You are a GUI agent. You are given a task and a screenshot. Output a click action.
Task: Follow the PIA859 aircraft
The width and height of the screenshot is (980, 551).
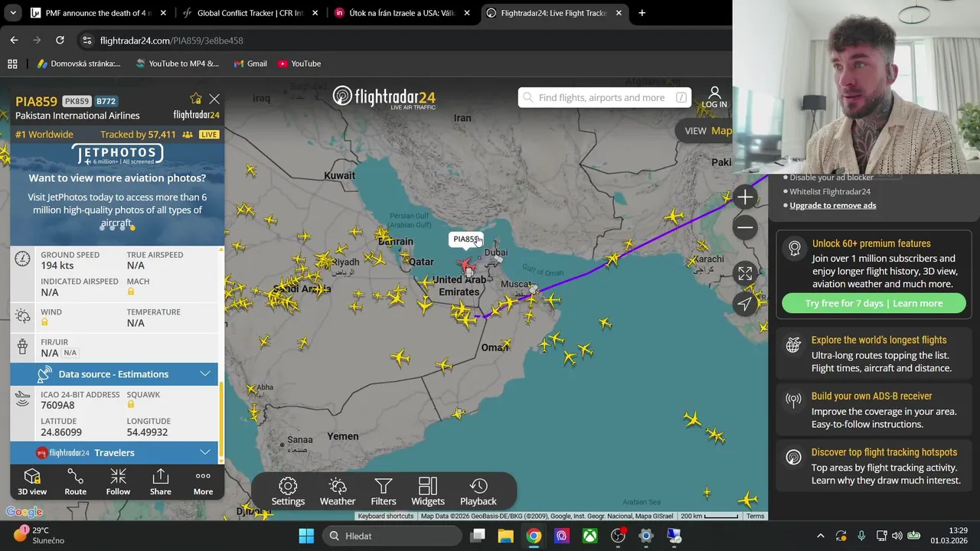[118, 482]
